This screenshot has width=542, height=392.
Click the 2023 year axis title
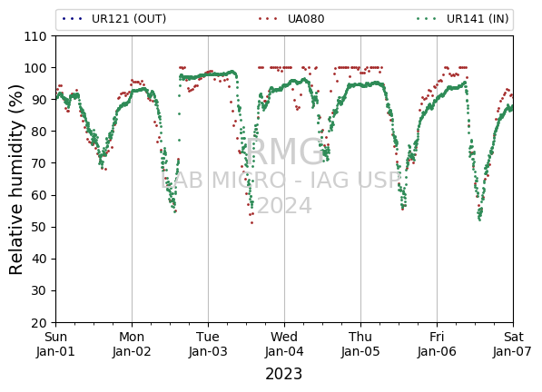284,374
